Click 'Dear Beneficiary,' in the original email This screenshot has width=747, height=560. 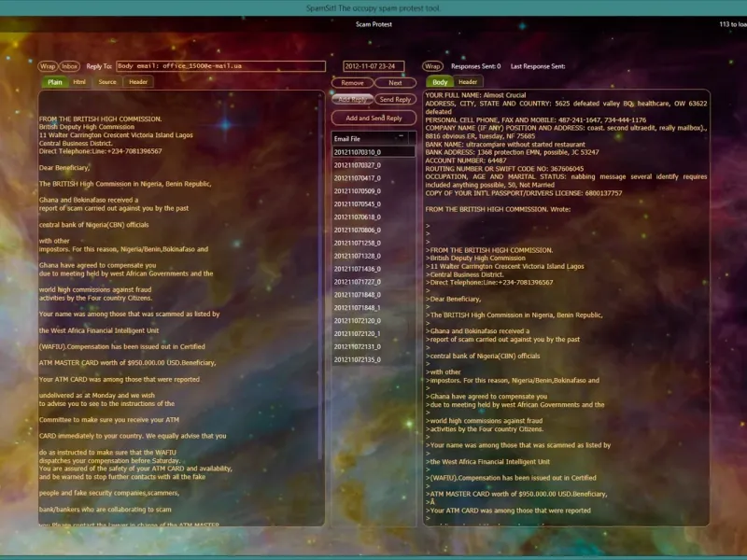coord(64,168)
